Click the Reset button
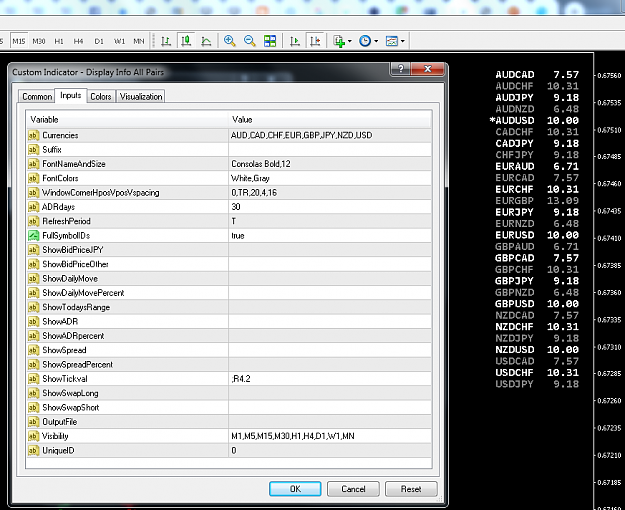Screen dimensions: 625x510 (x=411, y=489)
